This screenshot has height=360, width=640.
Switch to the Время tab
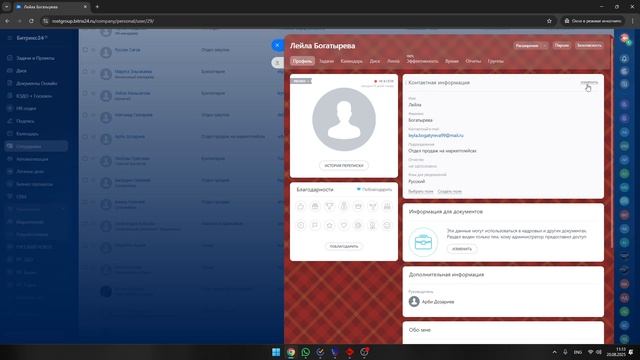(x=452, y=61)
